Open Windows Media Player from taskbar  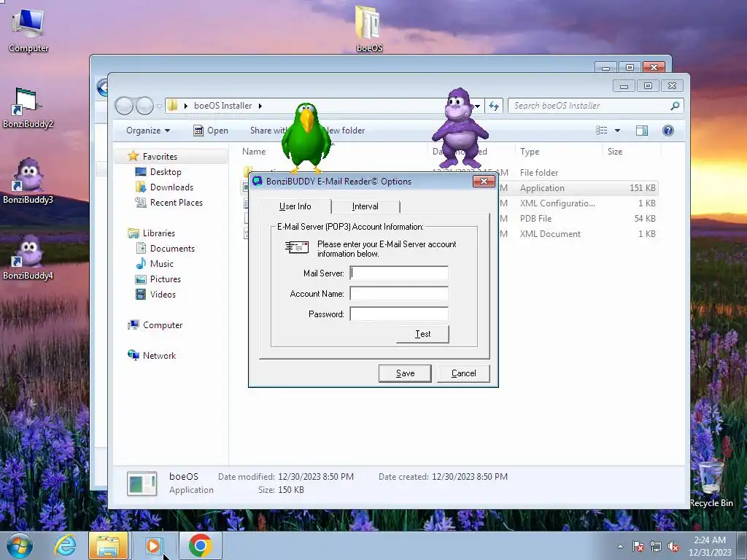[153, 545]
